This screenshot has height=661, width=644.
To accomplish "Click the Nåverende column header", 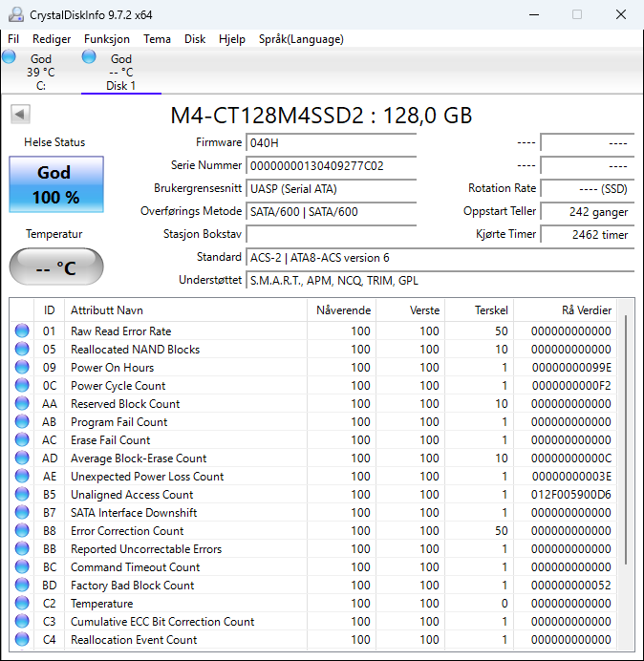I will [342, 310].
